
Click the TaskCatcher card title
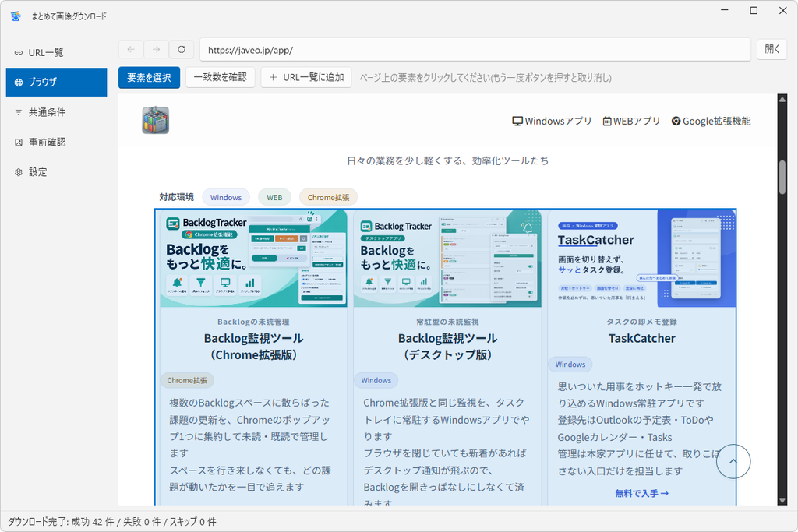[642, 338]
